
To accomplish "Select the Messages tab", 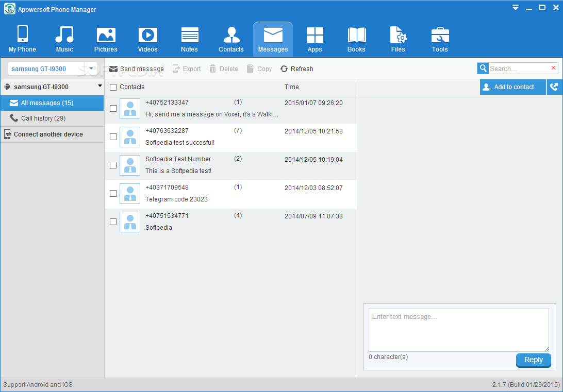I will (x=273, y=39).
